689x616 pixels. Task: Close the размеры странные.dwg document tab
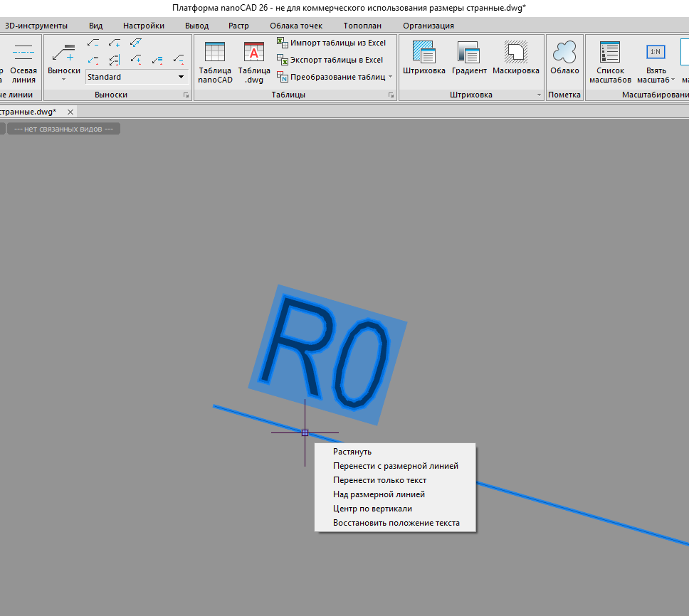click(x=70, y=112)
